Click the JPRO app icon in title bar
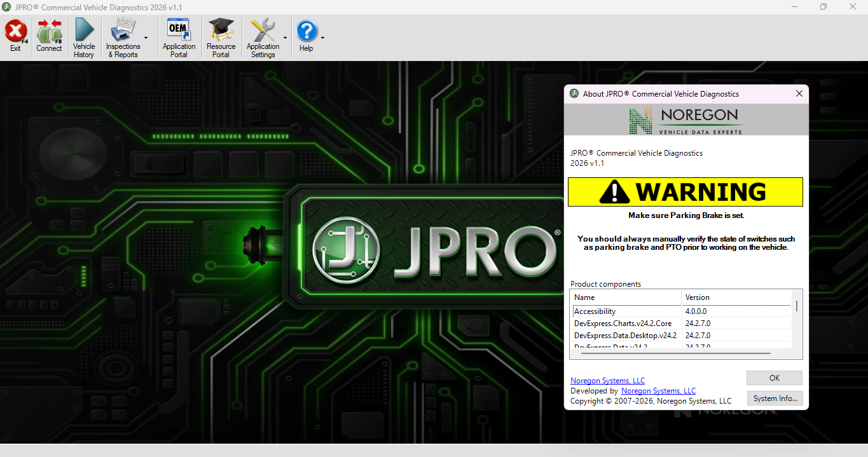868x457 pixels. [x=7, y=7]
